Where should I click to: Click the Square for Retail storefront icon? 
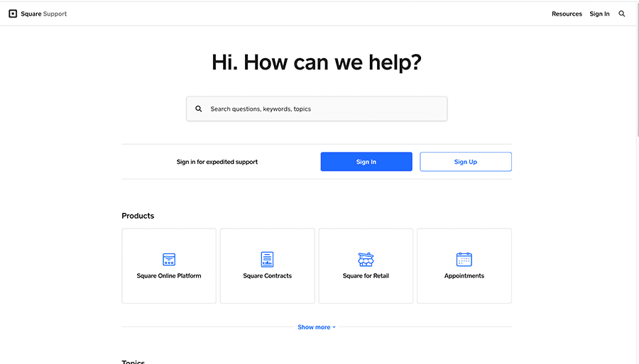[x=366, y=260]
